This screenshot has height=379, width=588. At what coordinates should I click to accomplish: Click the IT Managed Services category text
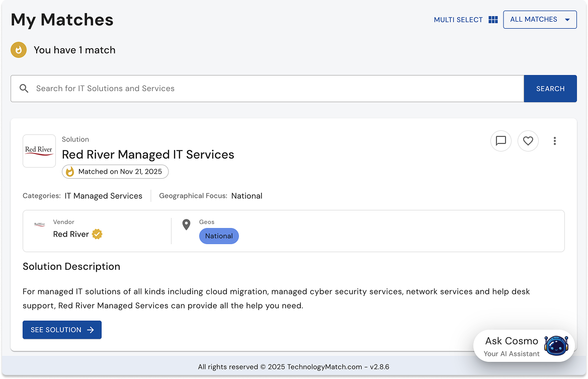point(104,196)
